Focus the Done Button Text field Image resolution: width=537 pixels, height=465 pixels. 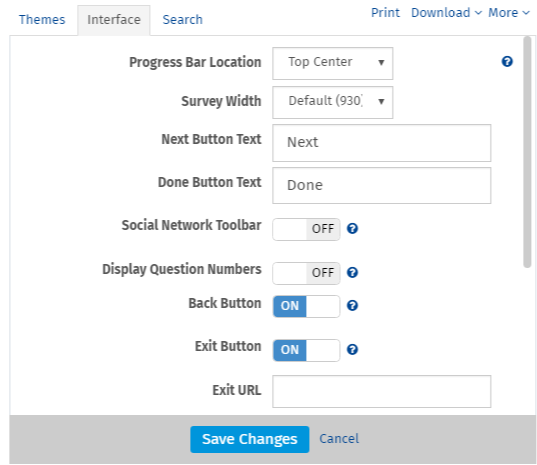(x=382, y=186)
